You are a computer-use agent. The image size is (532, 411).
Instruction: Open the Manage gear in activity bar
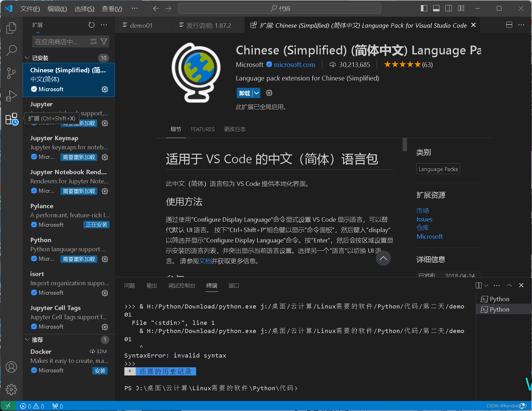tap(11, 389)
